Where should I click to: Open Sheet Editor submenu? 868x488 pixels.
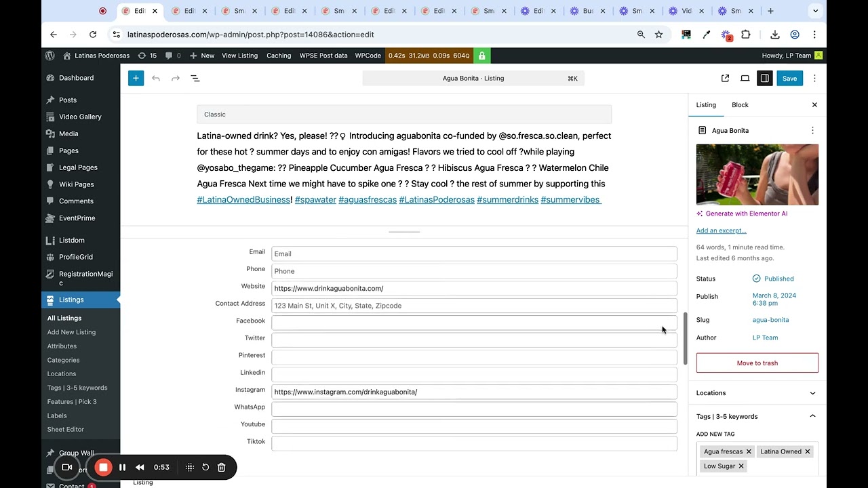66,429
